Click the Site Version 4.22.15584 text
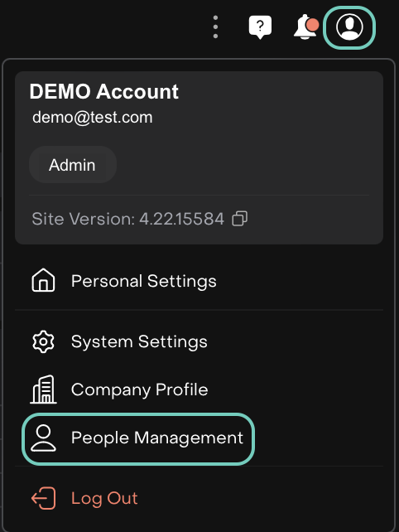The height and width of the screenshot is (532, 399). 127,219
